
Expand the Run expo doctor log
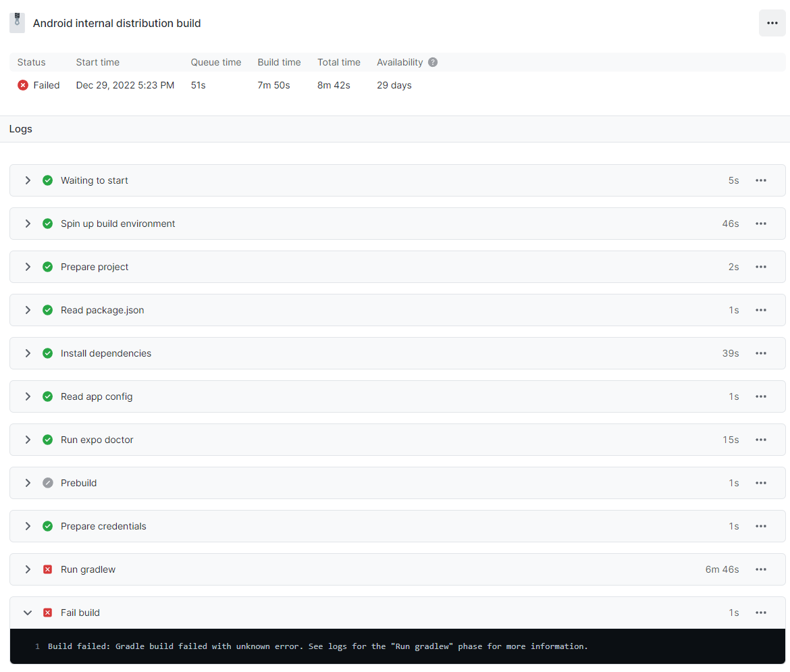click(28, 440)
